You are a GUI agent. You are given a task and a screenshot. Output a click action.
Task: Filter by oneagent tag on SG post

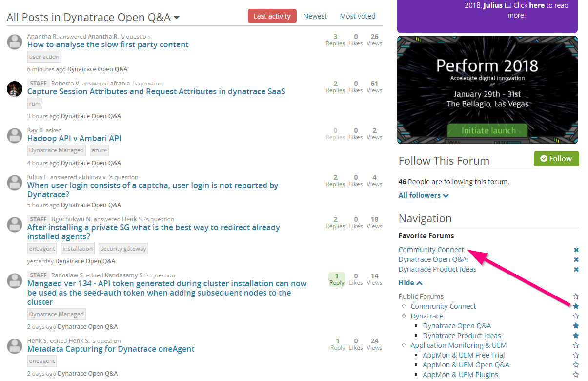(x=42, y=249)
